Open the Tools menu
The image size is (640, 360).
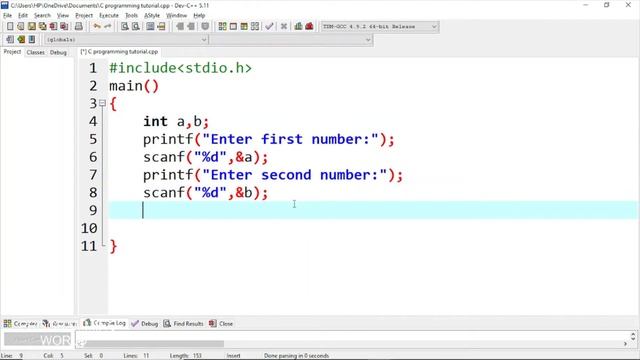(x=131, y=16)
